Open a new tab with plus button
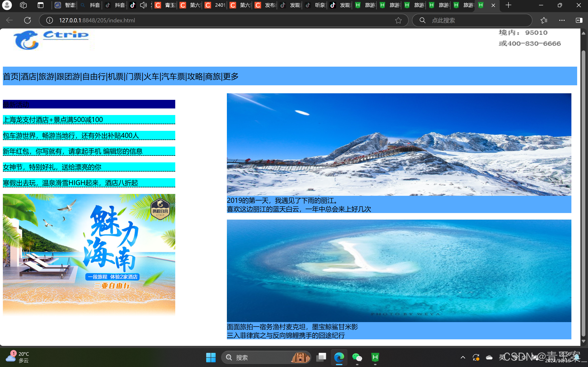The width and height of the screenshot is (588, 367). click(x=508, y=5)
